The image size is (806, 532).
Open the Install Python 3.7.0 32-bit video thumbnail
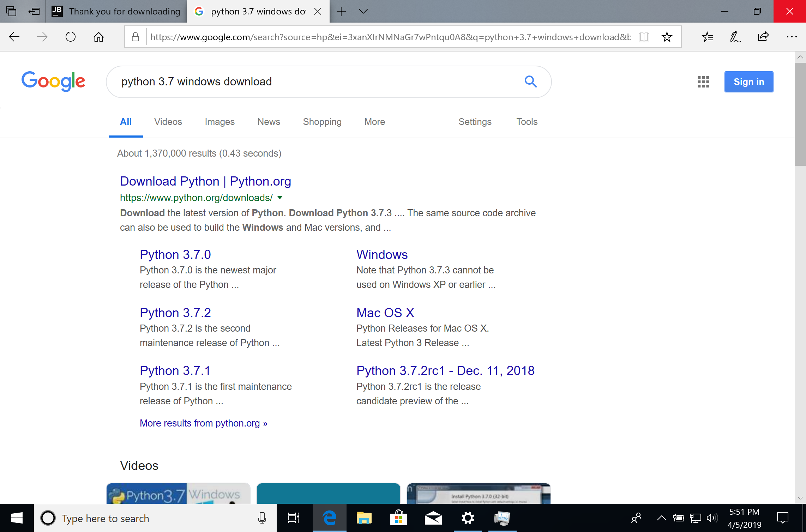[x=479, y=494]
